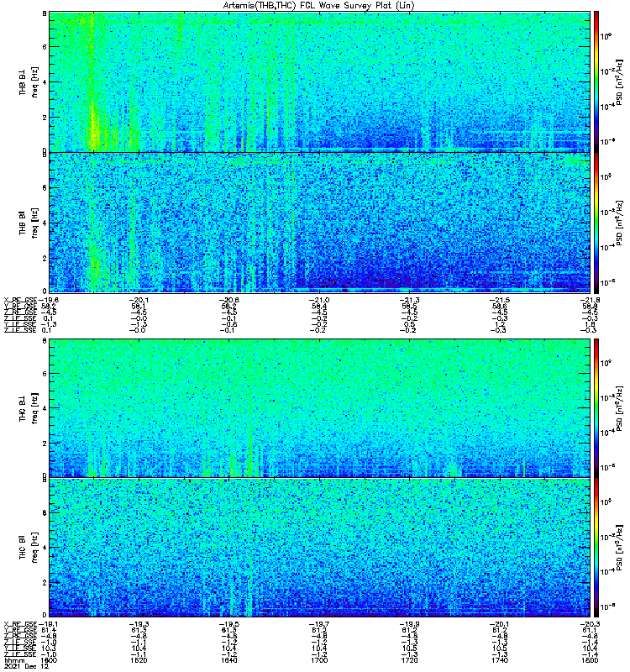This screenshot has width=630, height=672.
Task: Click the '1700' time tick label
Action: point(319,660)
